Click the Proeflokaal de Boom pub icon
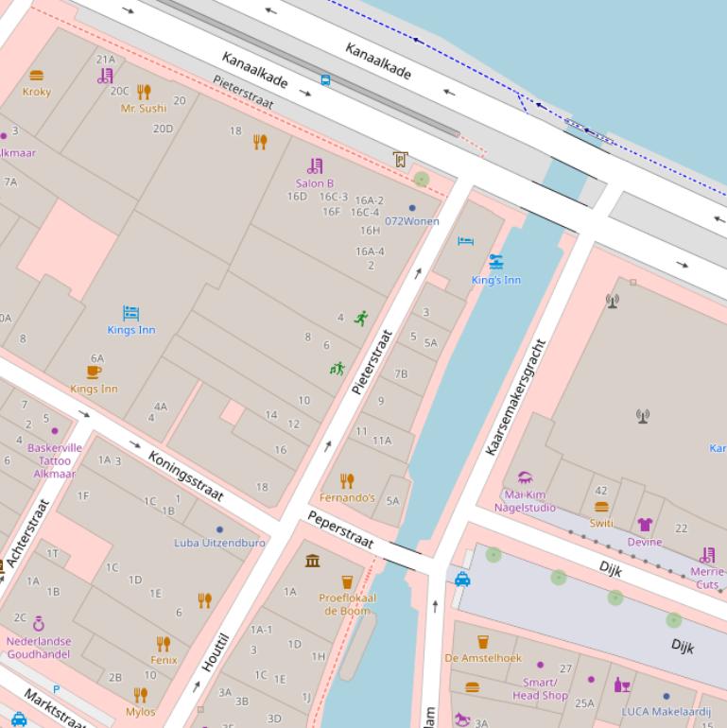 (x=347, y=582)
